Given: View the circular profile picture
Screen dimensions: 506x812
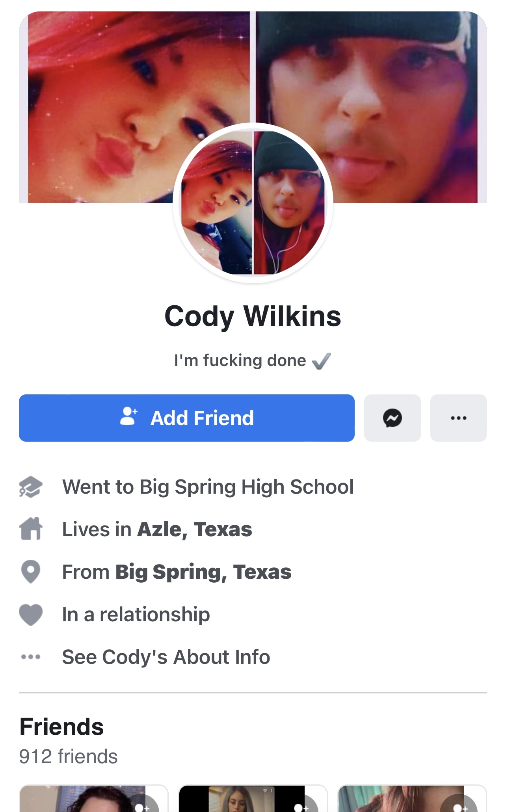Looking at the screenshot, I should pyautogui.click(x=253, y=203).
